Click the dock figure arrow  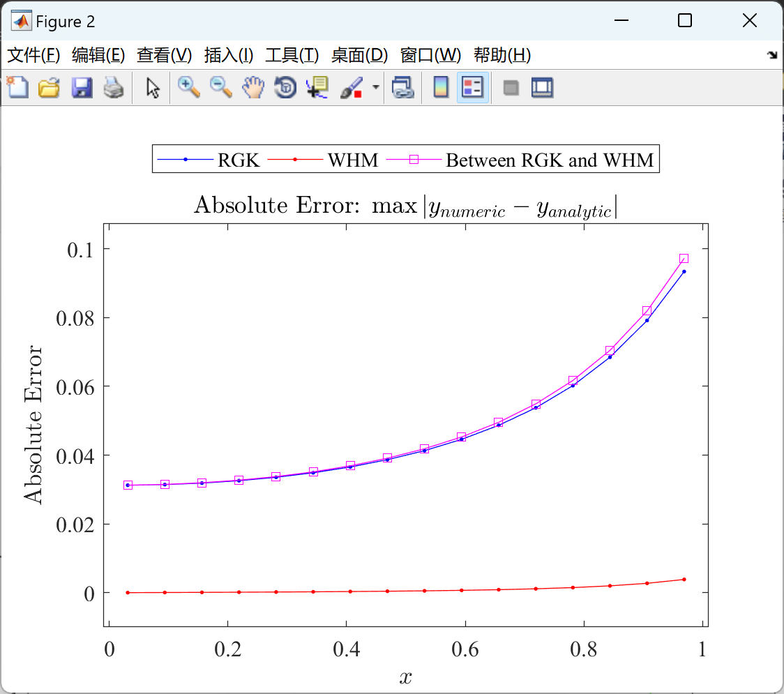click(772, 55)
